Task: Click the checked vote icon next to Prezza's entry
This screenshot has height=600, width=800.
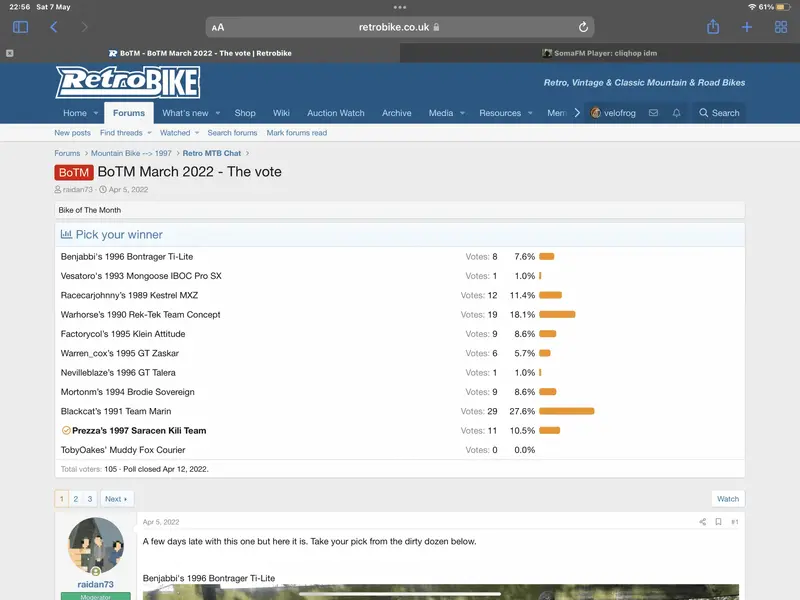Action: coord(66,431)
